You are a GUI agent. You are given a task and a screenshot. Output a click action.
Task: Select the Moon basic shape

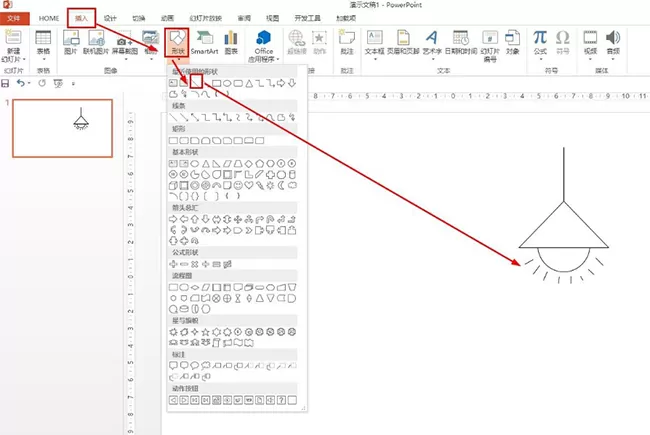pyautogui.click(x=281, y=185)
